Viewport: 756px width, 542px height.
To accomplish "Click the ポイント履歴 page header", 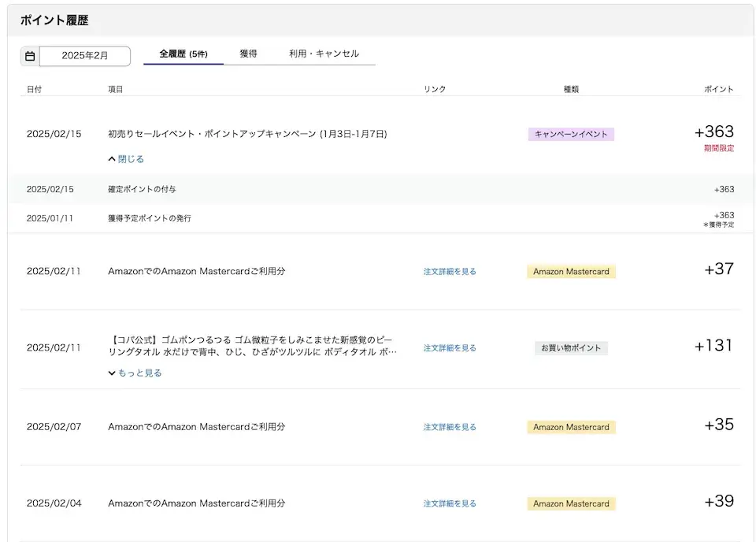I will 53,19.
